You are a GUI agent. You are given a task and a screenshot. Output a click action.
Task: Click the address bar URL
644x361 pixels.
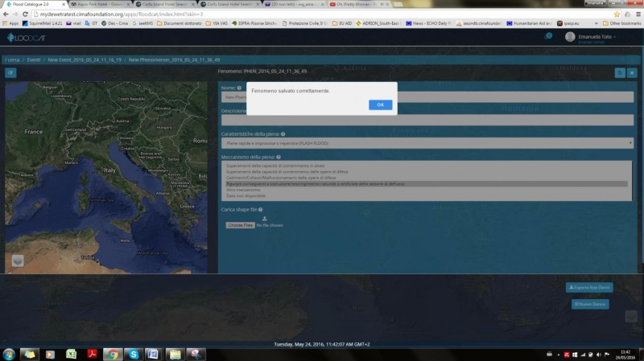[122, 14]
